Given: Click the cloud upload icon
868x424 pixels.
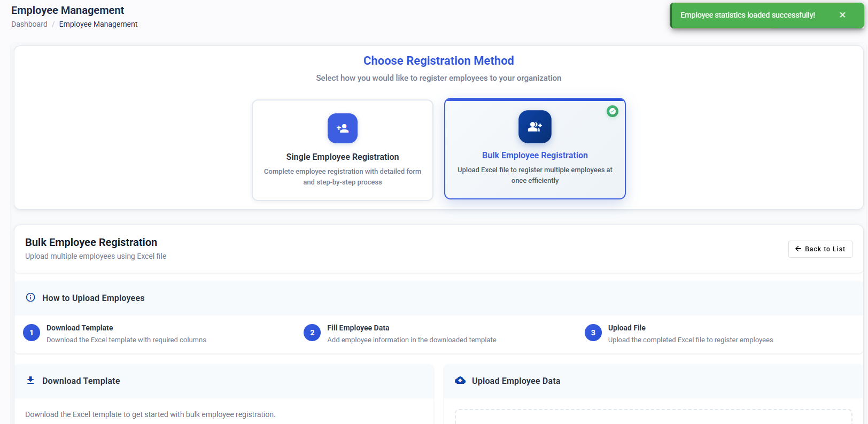Looking at the screenshot, I should [x=460, y=380].
